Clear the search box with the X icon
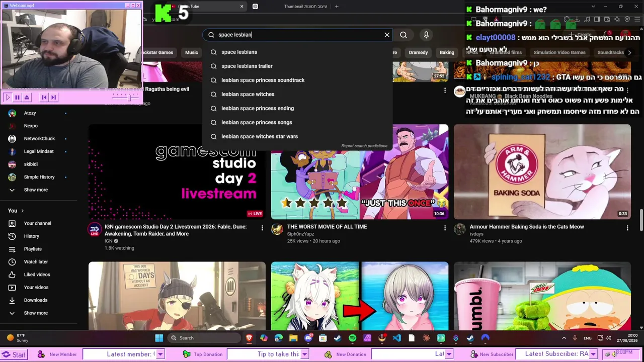Viewport: 644px width, 362px height. tap(387, 35)
